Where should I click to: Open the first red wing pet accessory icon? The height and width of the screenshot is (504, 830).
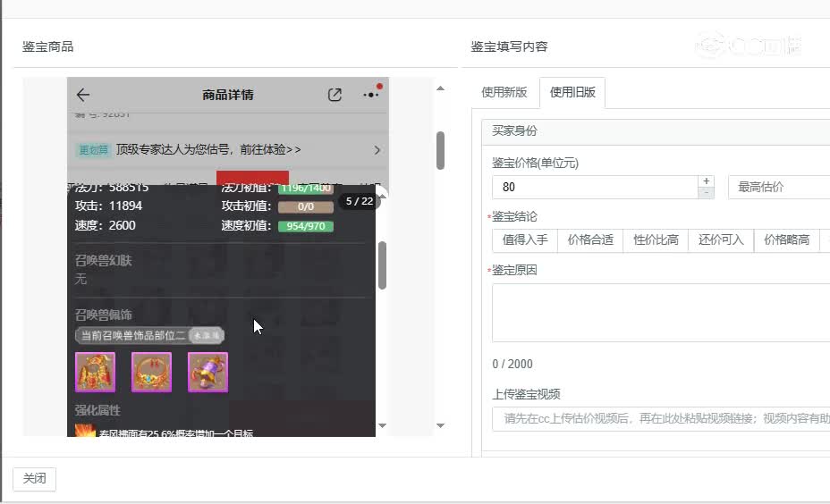click(x=96, y=373)
